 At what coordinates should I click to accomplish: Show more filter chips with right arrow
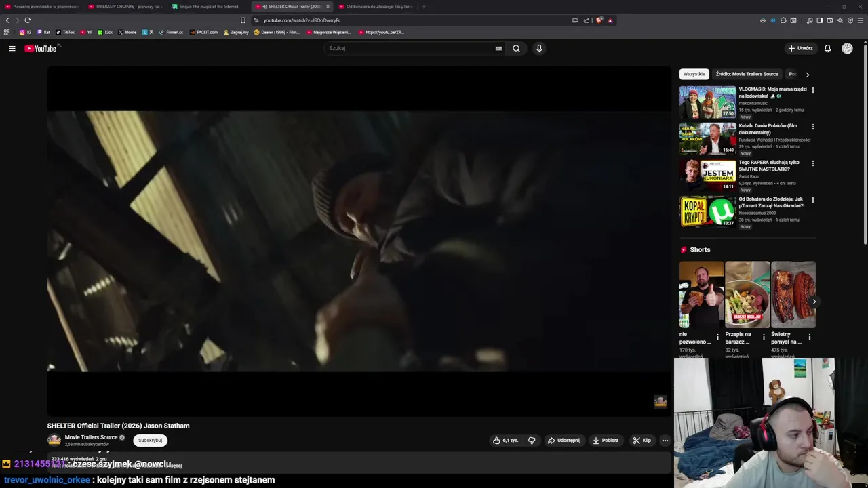coord(807,75)
